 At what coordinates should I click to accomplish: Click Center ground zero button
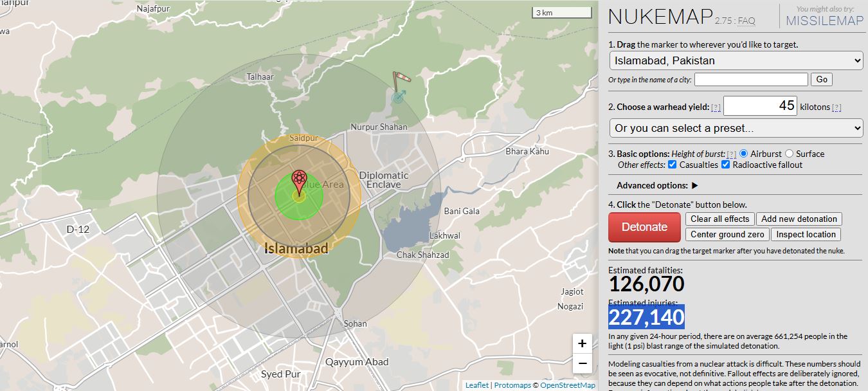(727, 235)
